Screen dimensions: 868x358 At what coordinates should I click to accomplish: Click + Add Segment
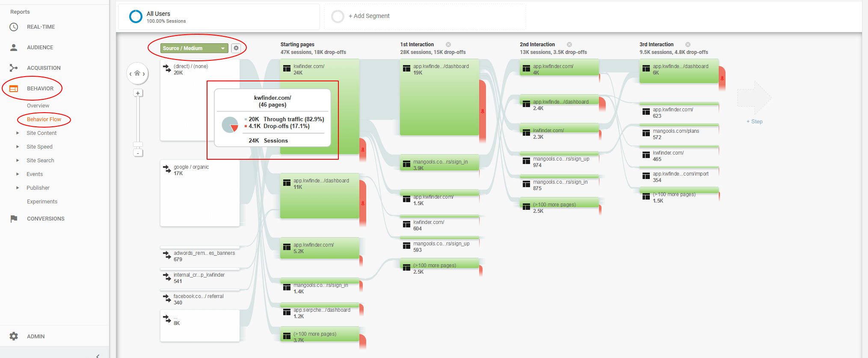[x=369, y=16]
